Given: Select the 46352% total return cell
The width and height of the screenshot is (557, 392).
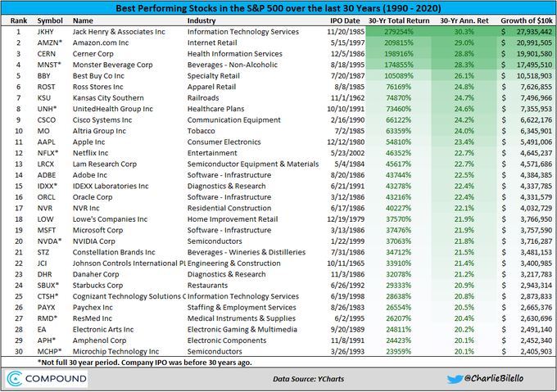Looking at the screenshot, I should [x=399, y=152].
